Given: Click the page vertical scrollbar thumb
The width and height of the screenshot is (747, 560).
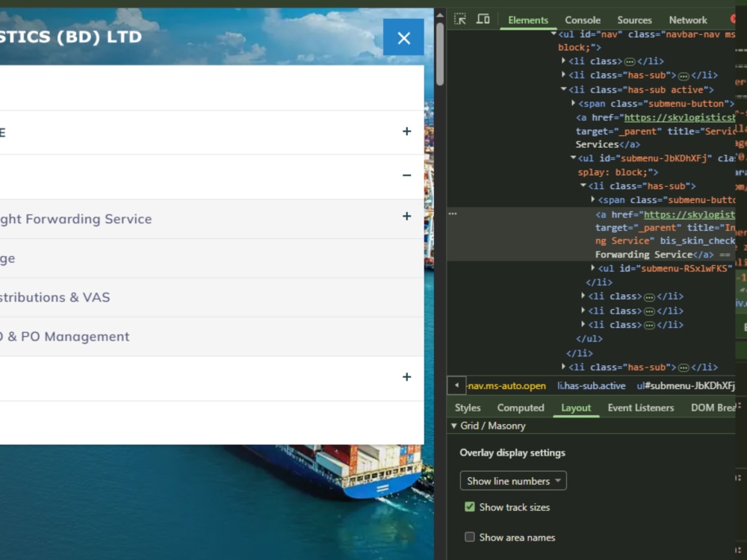Looking at the screenshot, I should point(440,53).
